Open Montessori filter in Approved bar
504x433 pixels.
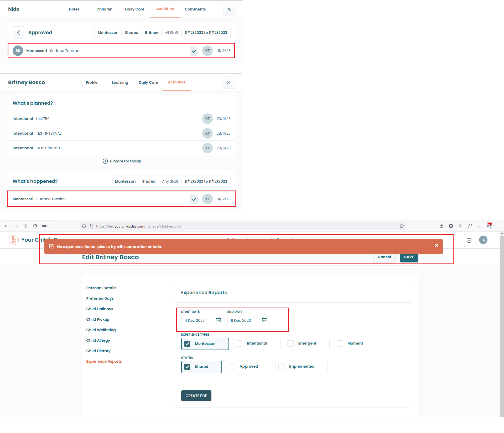point(108,33)
